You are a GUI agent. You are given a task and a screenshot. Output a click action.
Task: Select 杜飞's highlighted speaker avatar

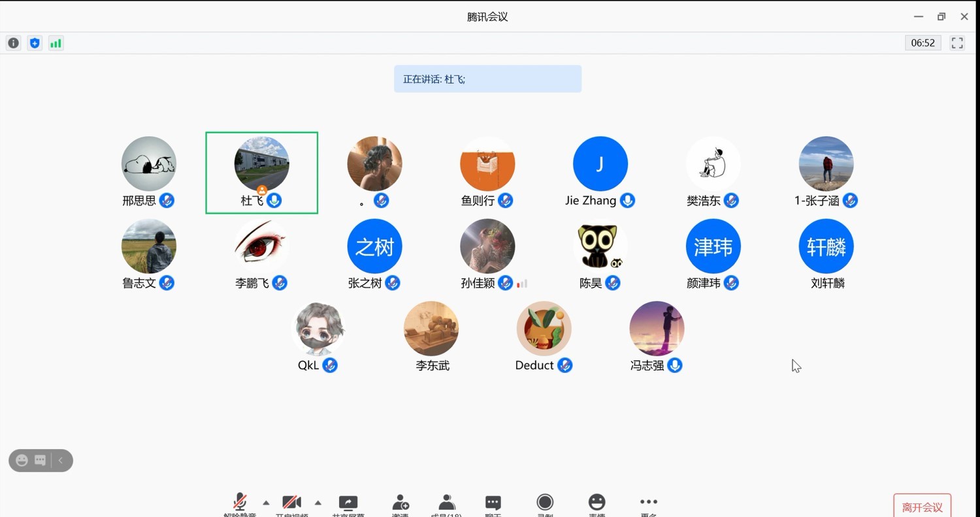coord(261,164)
